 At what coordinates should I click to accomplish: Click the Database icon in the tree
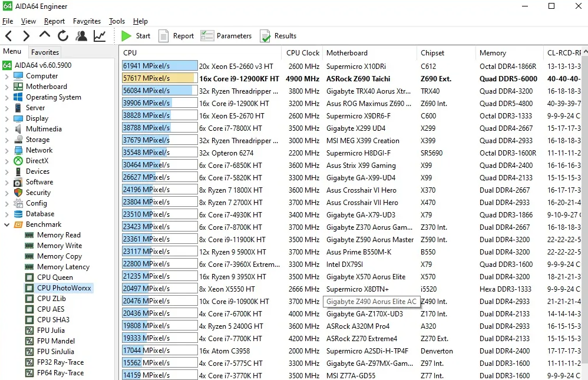[x=18, y=214]
